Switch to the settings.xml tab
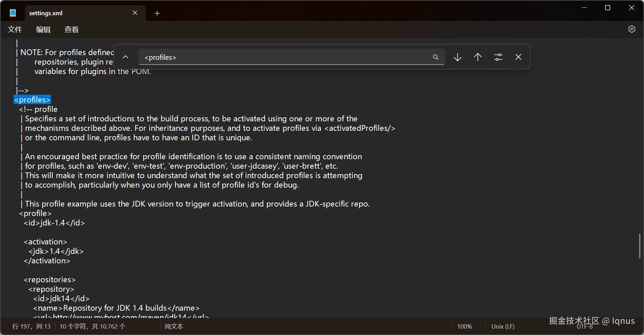This screenshot has width=644, height=335. click(85, 13)
